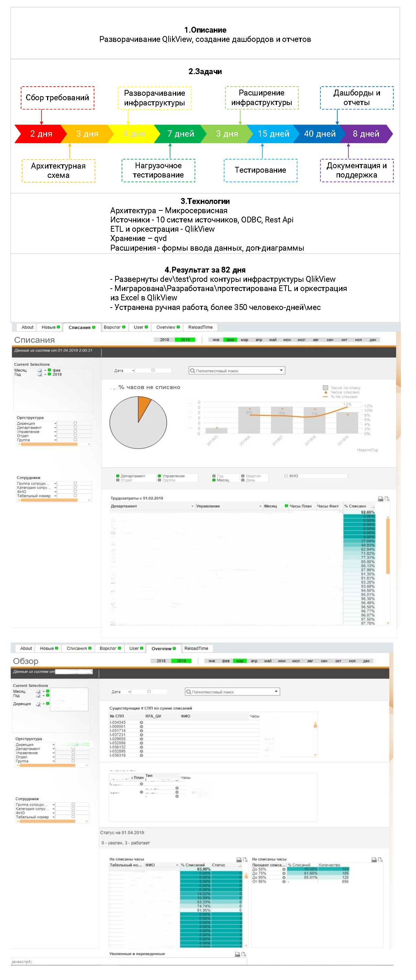Toggle Год dimension checkbox in Списания

(214, 476)
